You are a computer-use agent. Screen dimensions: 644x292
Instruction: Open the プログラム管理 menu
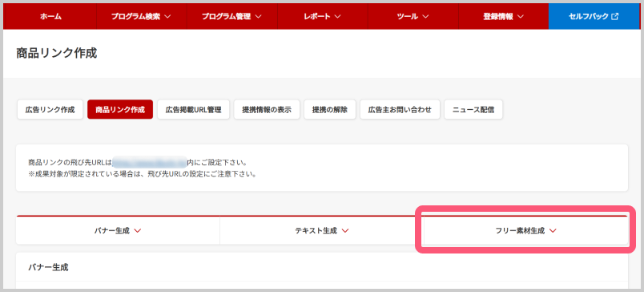click(x=232, y=17)
